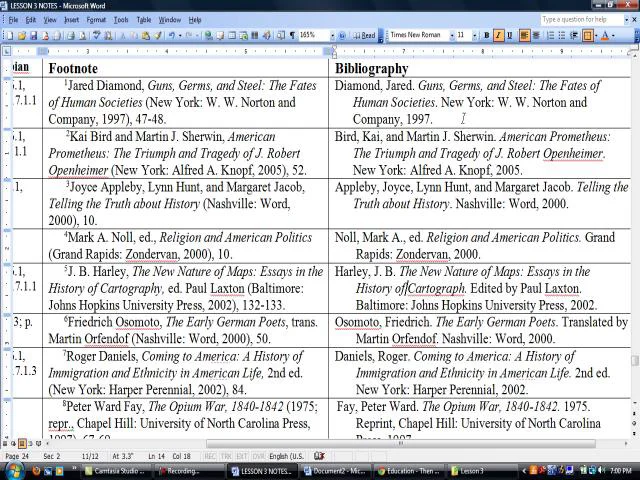Click the Save disk icon
This screenshot has width=640, height=480.
(x=33, y=36)
